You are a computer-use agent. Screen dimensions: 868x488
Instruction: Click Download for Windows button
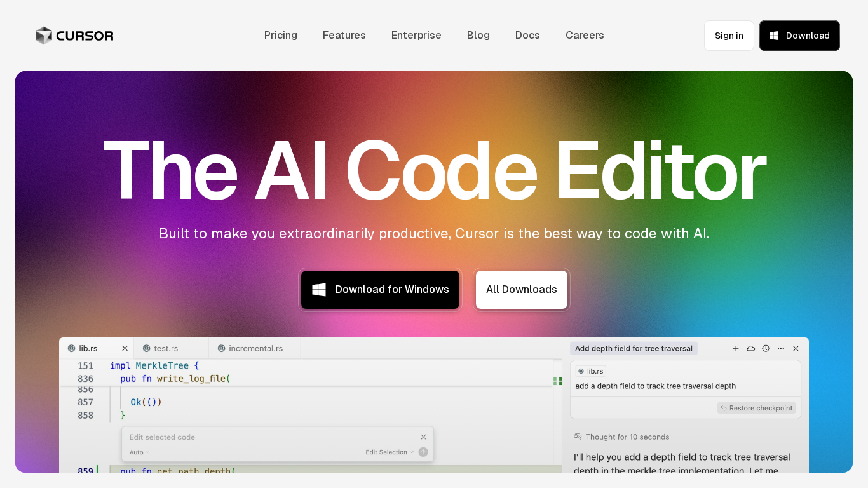click(380, 290)
